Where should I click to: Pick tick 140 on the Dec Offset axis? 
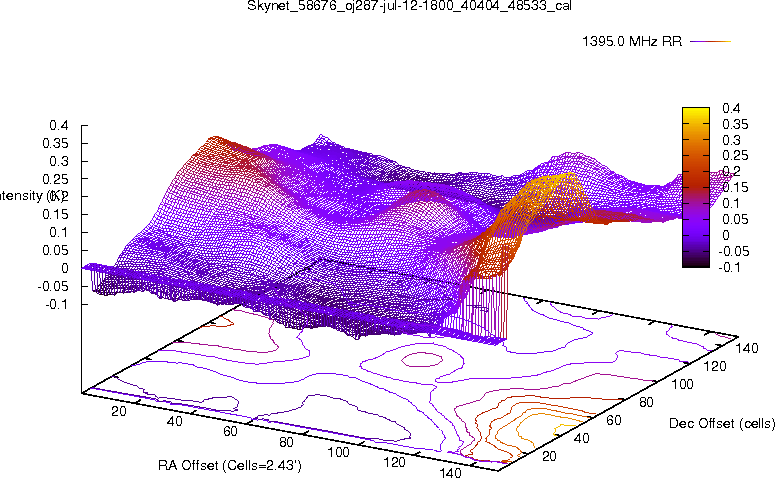[x=746, y=348]
